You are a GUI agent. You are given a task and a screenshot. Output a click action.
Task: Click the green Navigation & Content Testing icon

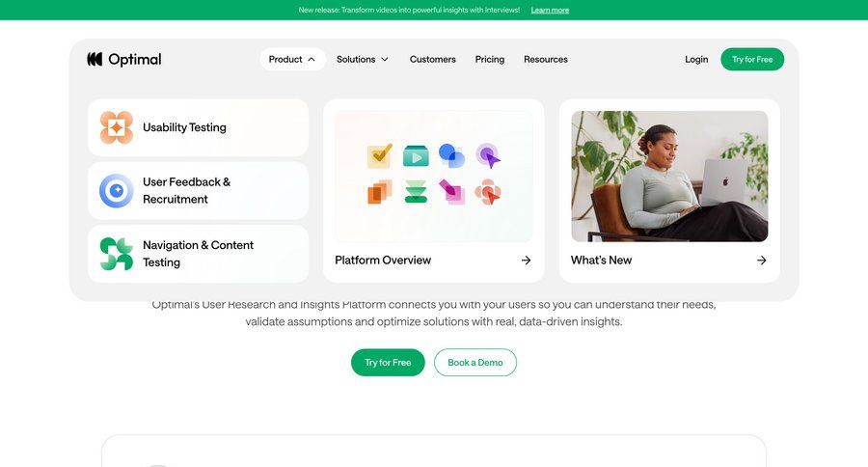(117, 254)
